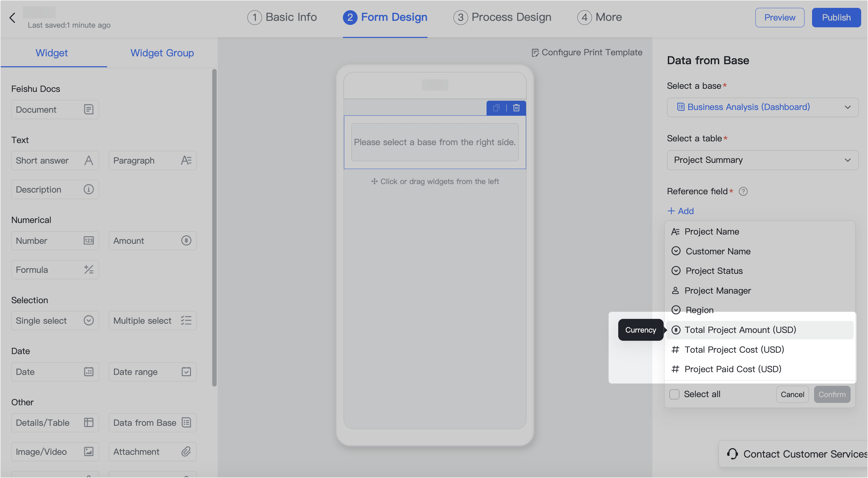Image resolution: width=868 pixels, height=478 pixels.
Task: Expand the Select a base dropdown
Action: point(762,107)
